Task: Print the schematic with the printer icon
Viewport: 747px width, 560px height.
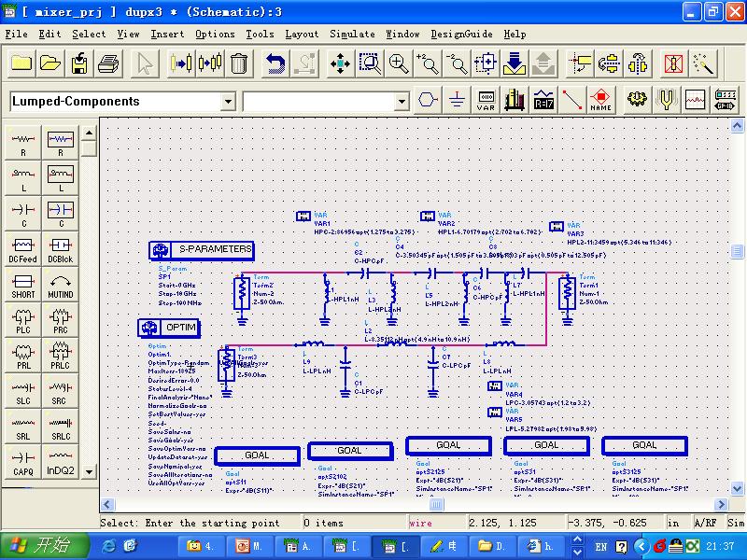Action: coord(108,63)
